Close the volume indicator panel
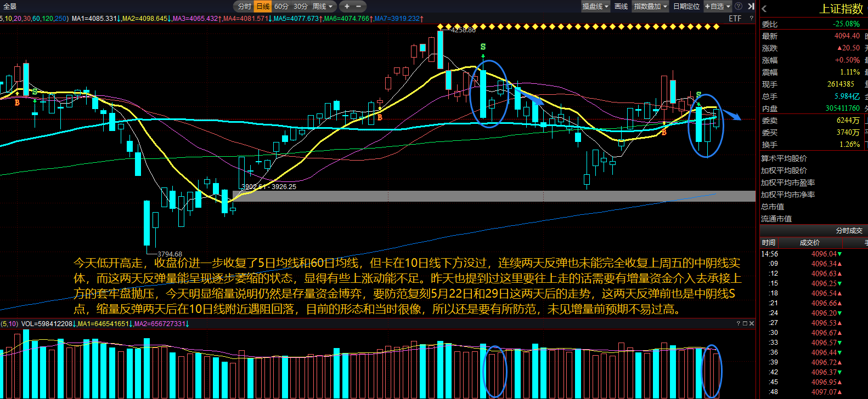 (751, 323)
